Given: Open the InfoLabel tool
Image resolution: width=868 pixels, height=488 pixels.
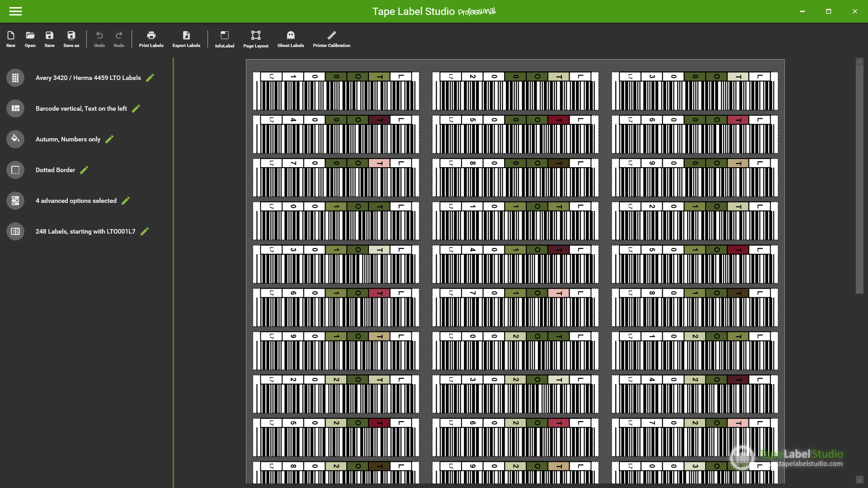Looking at the screenshot, I should coord(225,39).
